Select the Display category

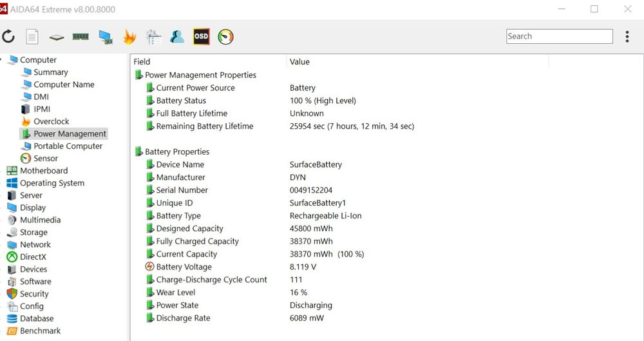(x=33, y=208)
